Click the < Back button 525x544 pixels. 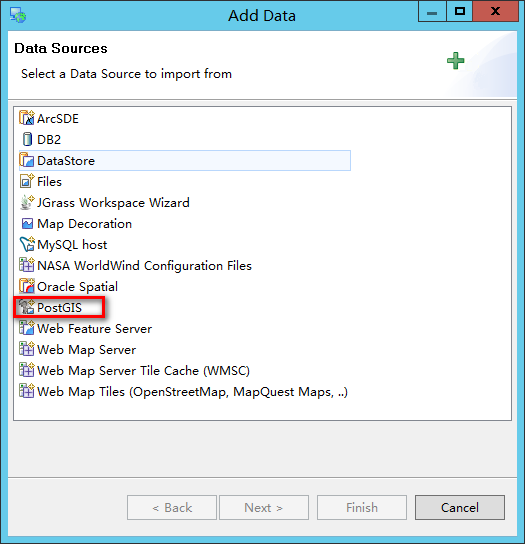[172, 508]
